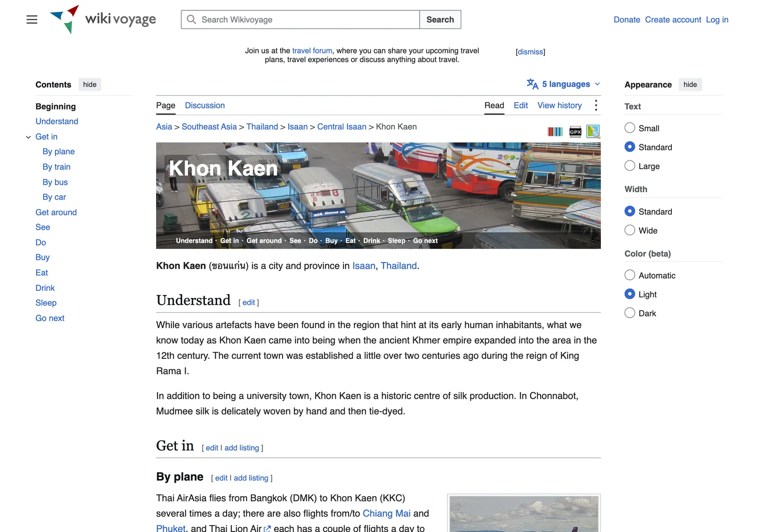Select the Light color option

[630, 294]
